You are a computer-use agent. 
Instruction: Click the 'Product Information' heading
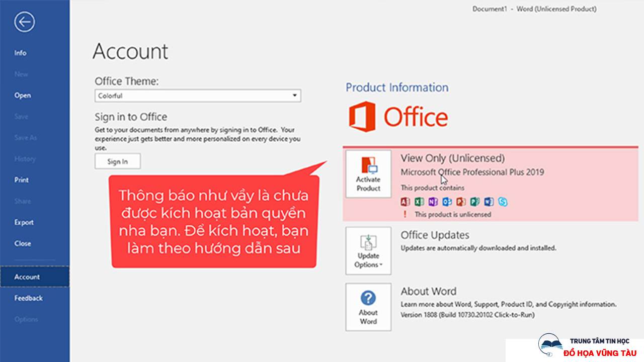tap(397, 87)
